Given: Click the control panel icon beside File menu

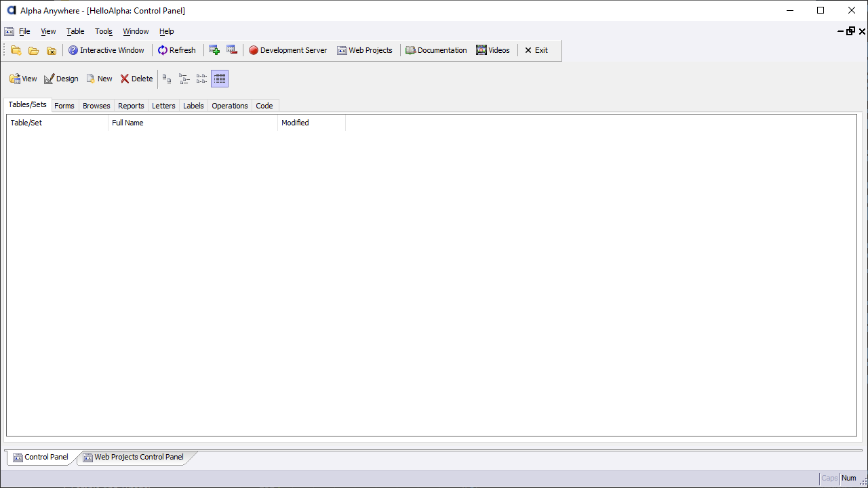Looking at the screenshot, I should point(9,31).
